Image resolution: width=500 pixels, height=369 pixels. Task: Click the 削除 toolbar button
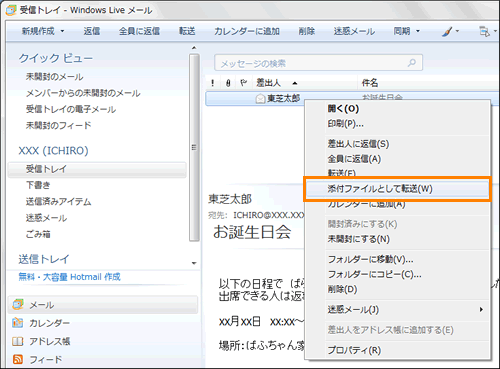[x=307, y=31]
